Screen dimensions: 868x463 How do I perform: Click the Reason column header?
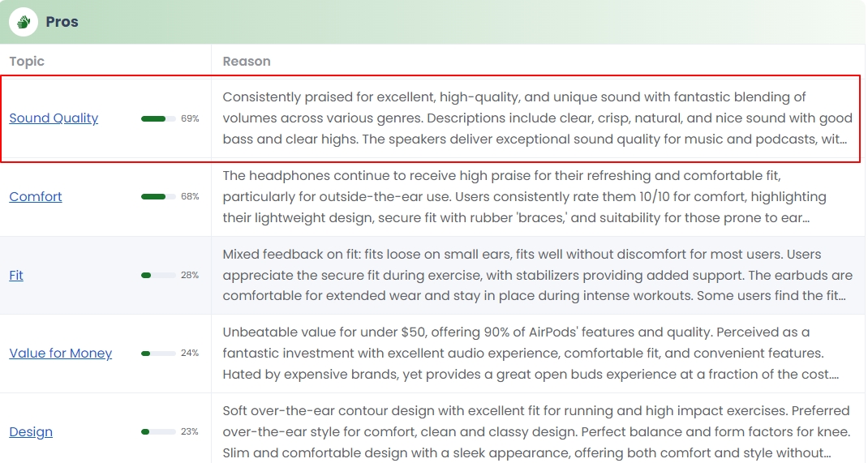[x=247, y=62]
